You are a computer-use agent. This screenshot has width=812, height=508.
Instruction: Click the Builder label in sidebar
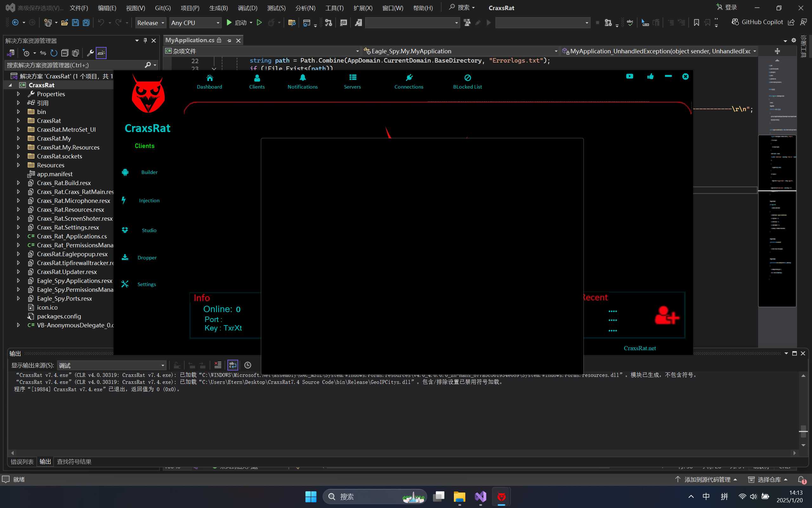[149, 172]
